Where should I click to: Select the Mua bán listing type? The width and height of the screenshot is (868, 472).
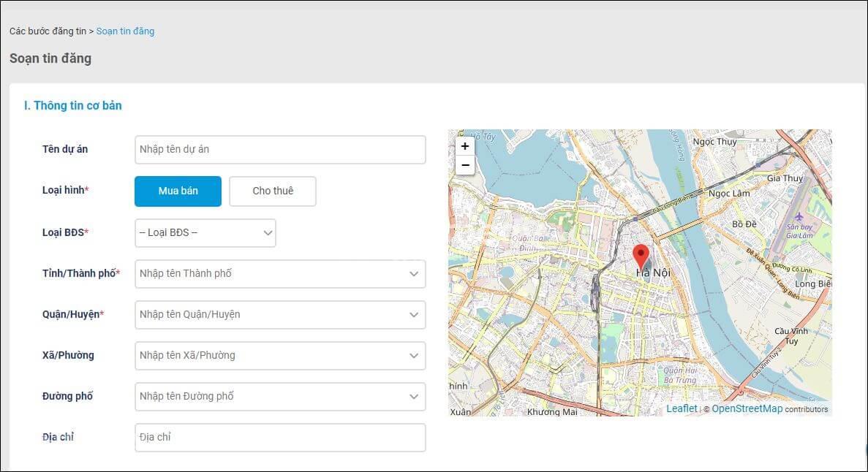click(x=178, y=191)
